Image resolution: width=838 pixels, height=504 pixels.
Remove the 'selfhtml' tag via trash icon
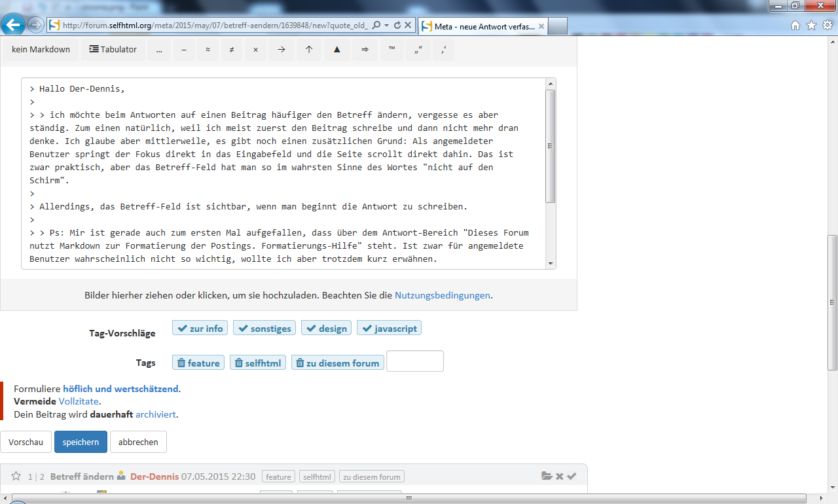(x=238, y=363)
